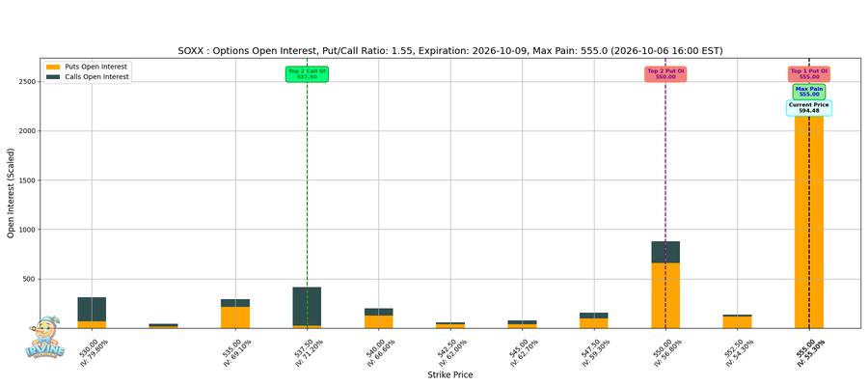868x386 pixels.
Task: Click the tall dark calls segment at 537.50
Action: pyautogui.click(x=307, y=306)
